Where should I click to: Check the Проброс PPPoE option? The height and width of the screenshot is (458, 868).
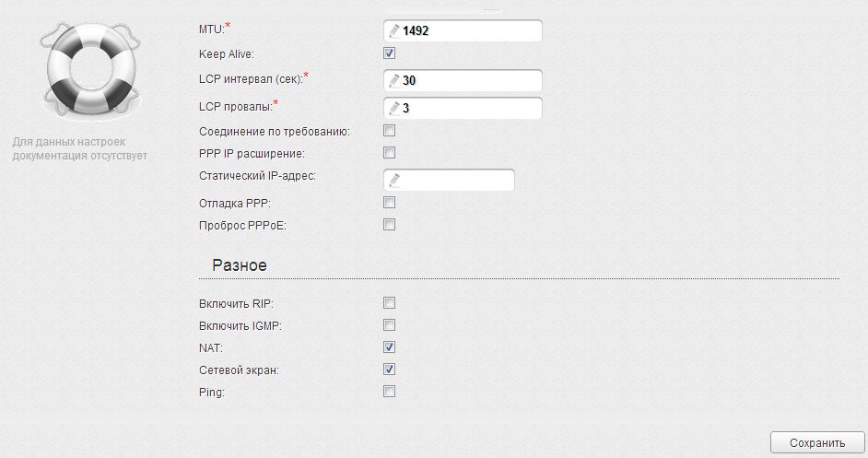coord(389,225)
